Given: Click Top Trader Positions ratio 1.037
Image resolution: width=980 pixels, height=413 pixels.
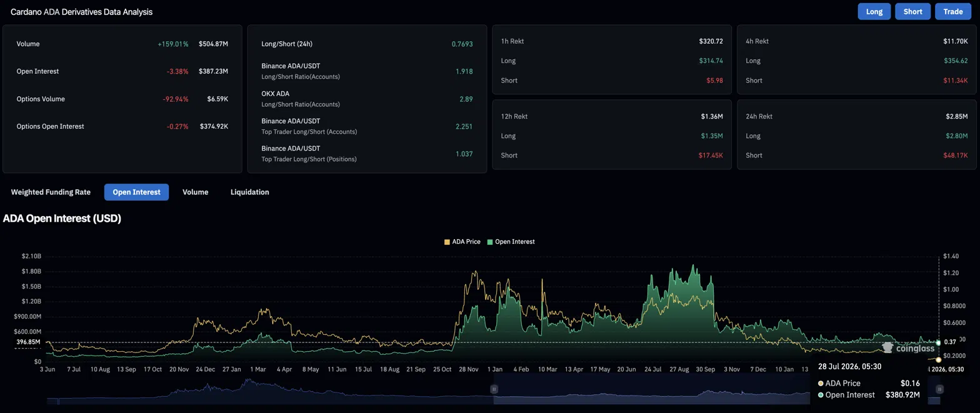Looking at the screenshot, I should (464, 154).
